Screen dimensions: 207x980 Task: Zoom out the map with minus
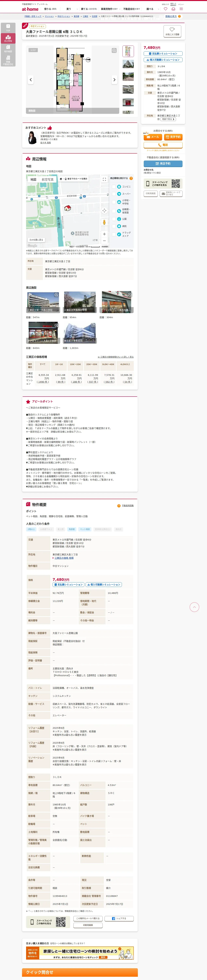[104, 240]
